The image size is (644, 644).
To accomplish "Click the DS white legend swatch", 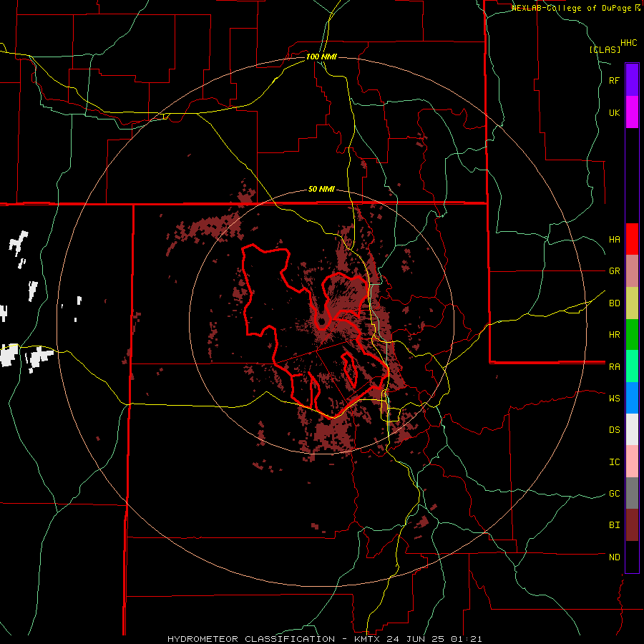I will (632, 429).
